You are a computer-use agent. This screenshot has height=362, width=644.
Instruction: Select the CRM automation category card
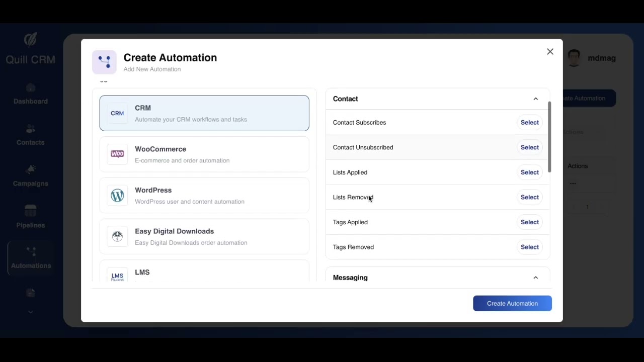point(204,113)
